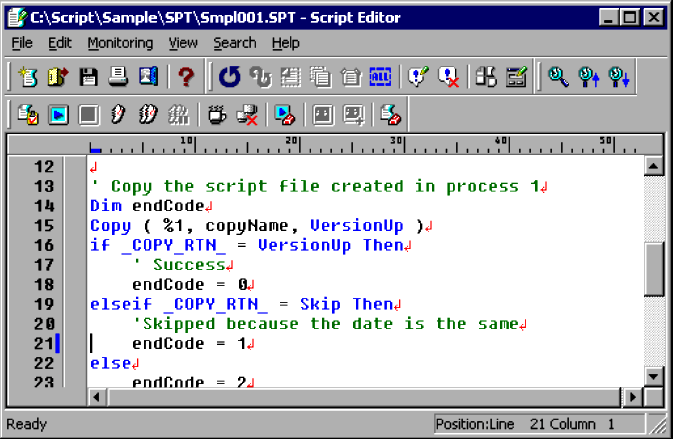Viewport: 673px width, 439px height.
Task: Stop execution with the gray square icon
Action: [x=88, y=115]
